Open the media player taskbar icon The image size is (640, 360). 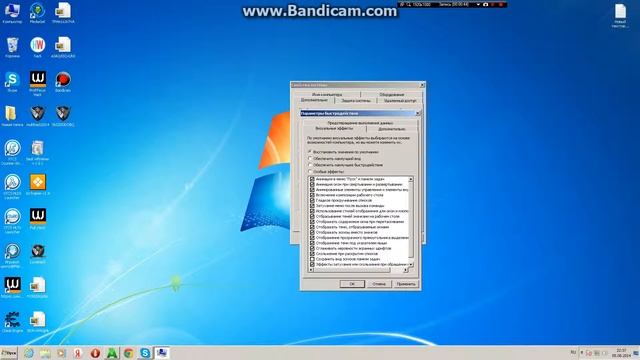[x=61, y=353]
